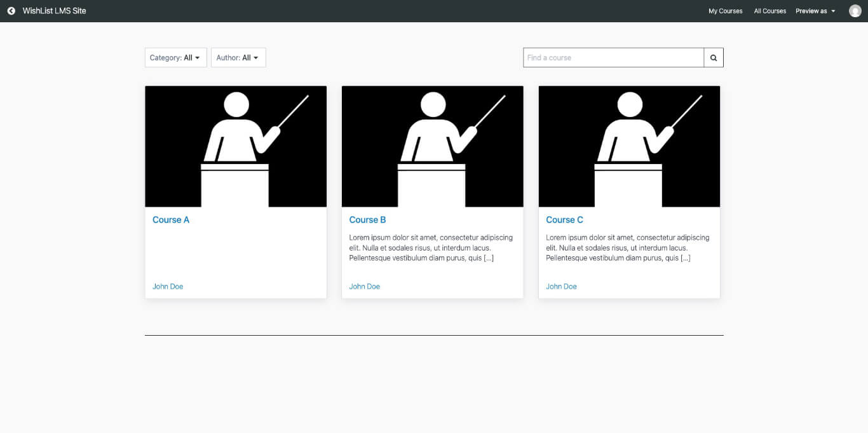Click the Course B description excerpt
Screen dimensions: 868x433
click(x=431, y=248)
